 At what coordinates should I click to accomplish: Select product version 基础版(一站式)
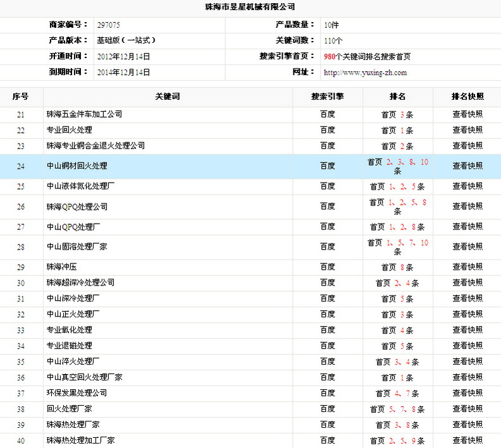pos(127,40)
